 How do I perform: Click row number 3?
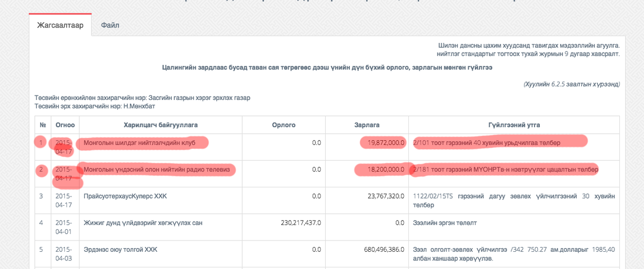41,196
